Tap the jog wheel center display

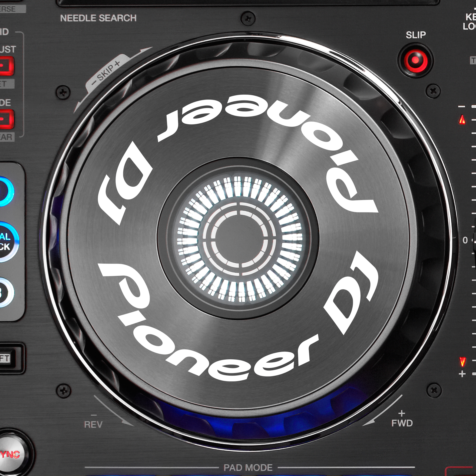[x=239, y=239]
